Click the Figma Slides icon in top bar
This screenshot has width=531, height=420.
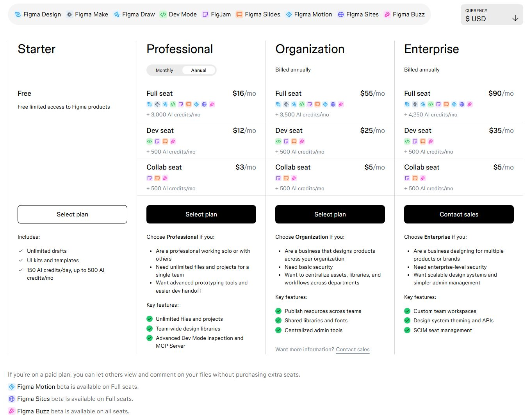point(239,14)
